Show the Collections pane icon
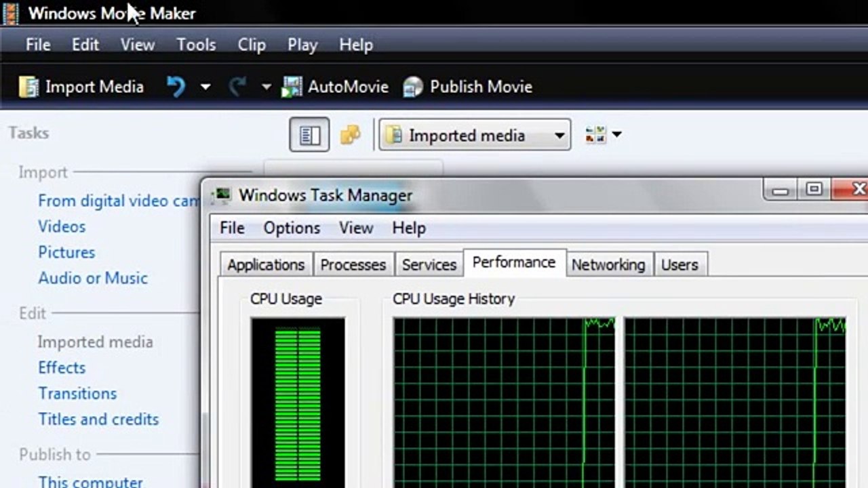The height and width of the screenshot is (488, 868). pos(350,135)
